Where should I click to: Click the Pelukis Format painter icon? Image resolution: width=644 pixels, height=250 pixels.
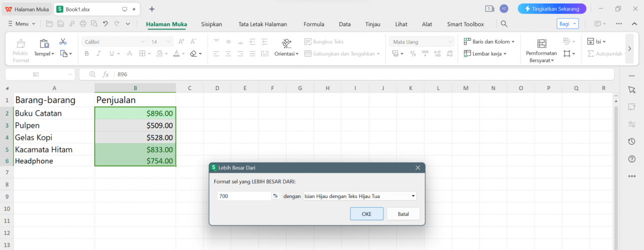tap(21, 43)
